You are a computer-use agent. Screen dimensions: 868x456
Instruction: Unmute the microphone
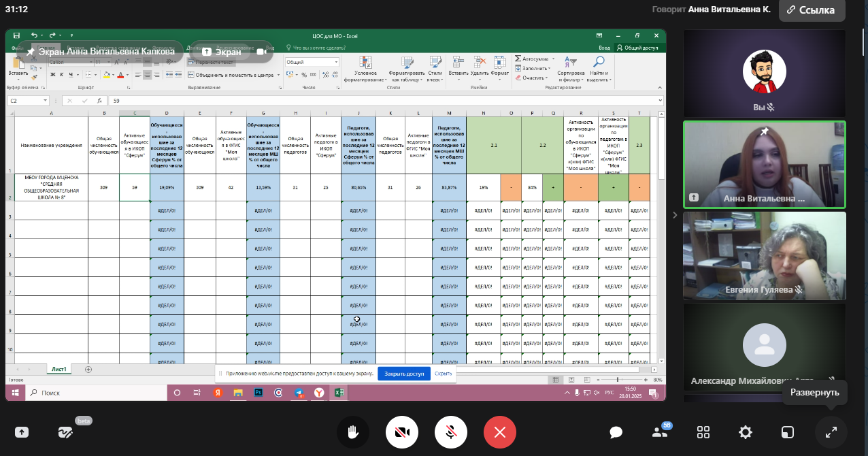450,432
